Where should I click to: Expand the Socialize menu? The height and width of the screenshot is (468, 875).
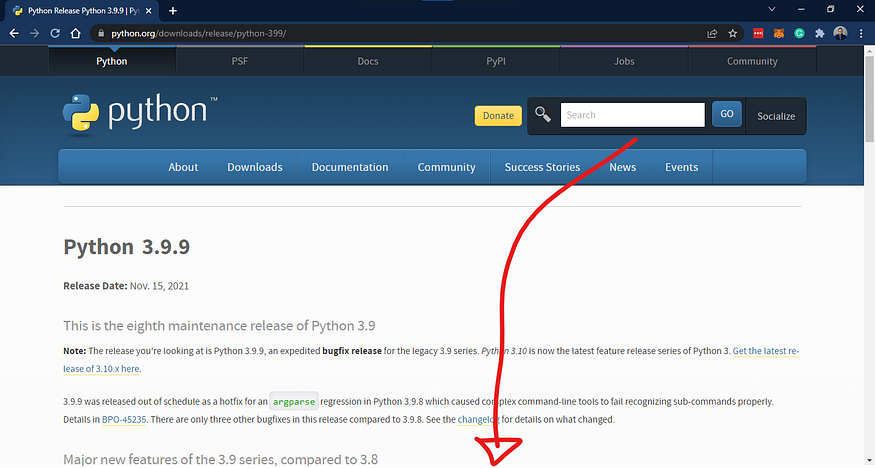point(776,116)
